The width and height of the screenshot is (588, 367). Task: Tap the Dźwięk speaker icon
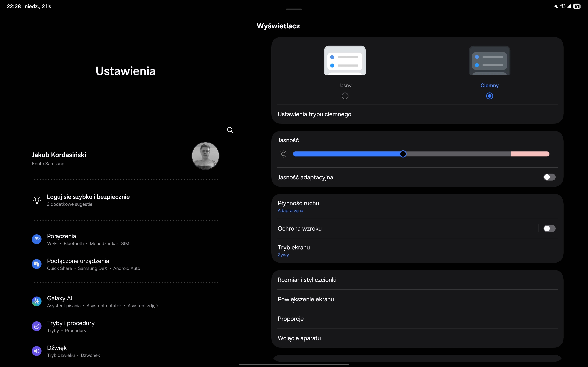pos(37,351)
